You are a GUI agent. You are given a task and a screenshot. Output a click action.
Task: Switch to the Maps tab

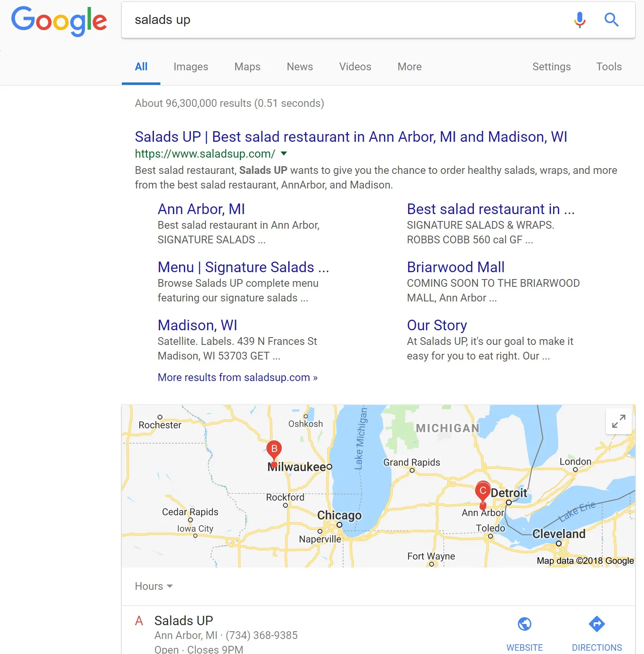pyautogui.click(x=247, y=67)
